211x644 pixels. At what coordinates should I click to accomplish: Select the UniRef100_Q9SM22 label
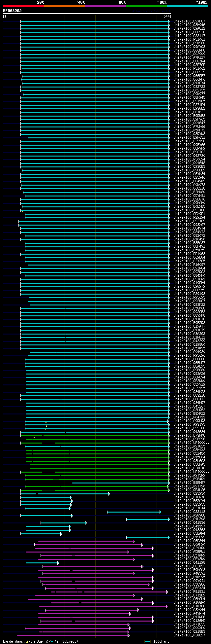(x=189, y=304)
